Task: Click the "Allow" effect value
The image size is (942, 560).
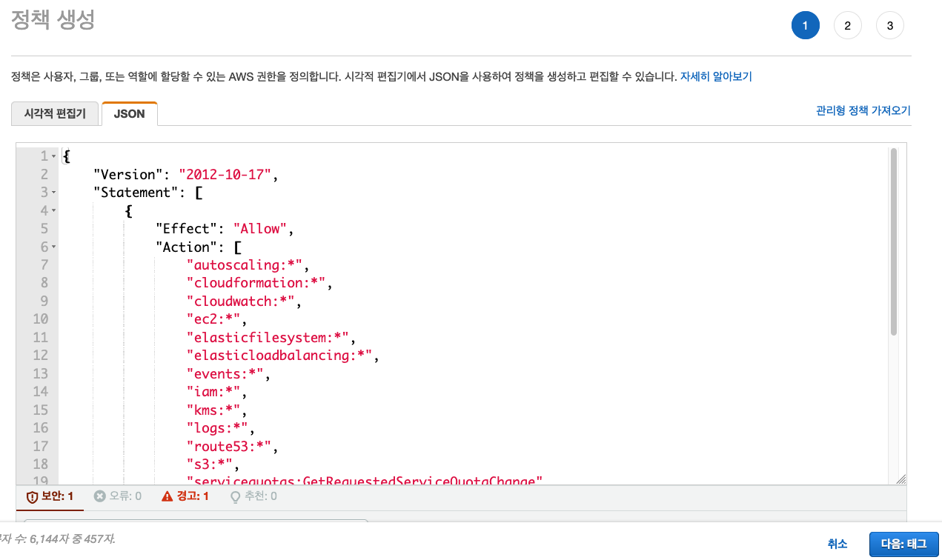Action: pos(261,229)
